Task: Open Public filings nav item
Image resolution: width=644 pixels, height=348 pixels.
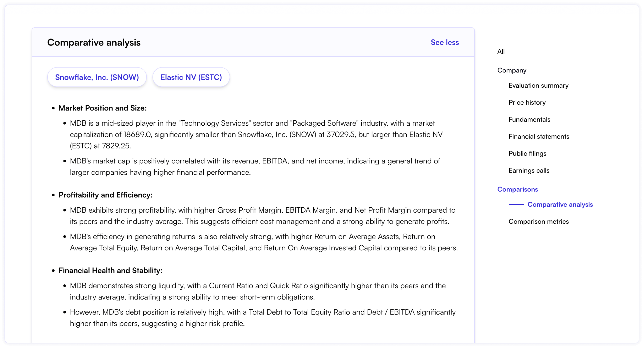Action: [x=527, y=153]
